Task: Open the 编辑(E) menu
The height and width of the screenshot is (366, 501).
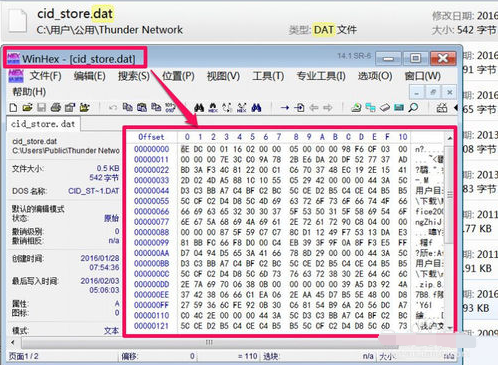Action: (x=90, y=76)
